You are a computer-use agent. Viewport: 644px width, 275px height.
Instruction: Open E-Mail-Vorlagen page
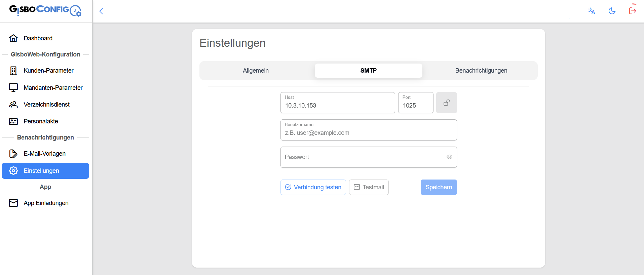point(45,154)
